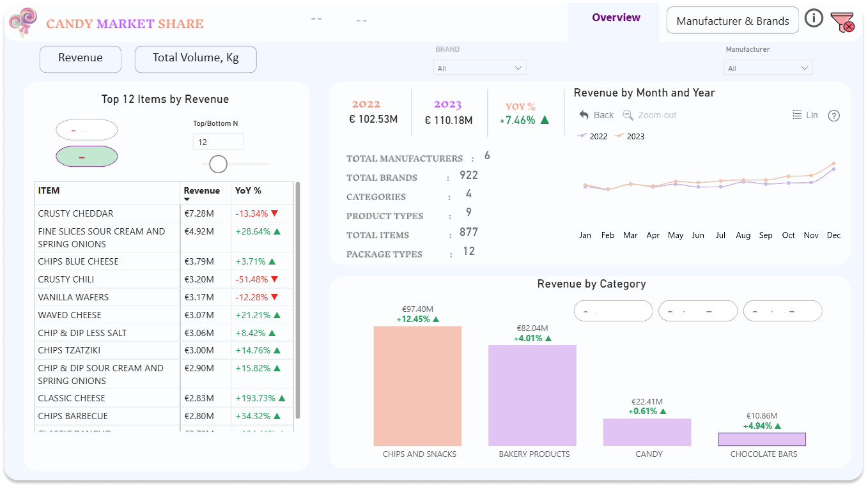Click the question mark help icon
The image size is (868, 485).
(833, 116)
